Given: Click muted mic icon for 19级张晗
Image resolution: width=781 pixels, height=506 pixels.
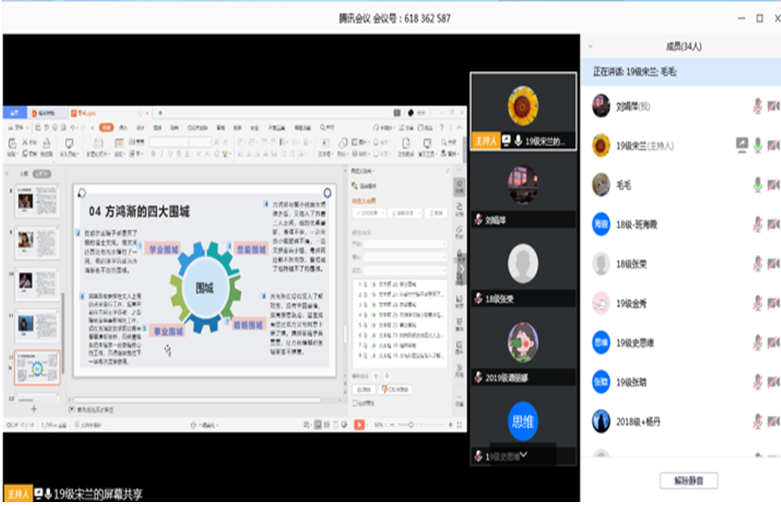Looking at the screenshot, I should coord(757,382).
